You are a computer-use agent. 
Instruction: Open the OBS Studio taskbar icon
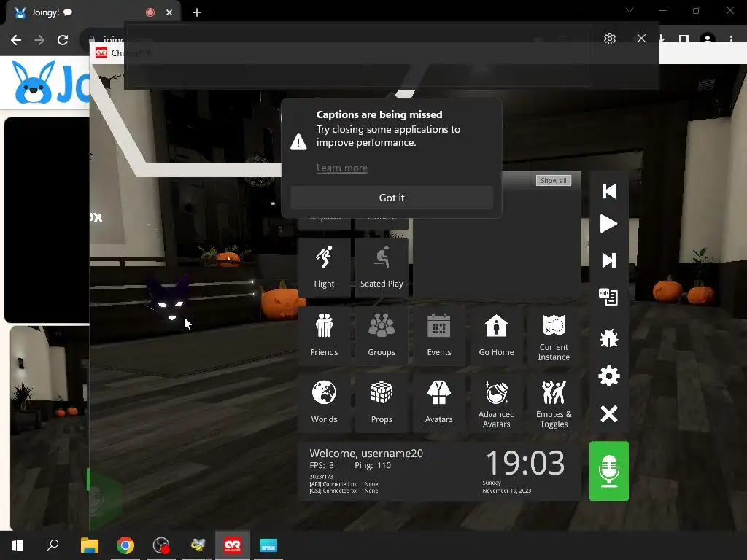(x=161, y=545)
